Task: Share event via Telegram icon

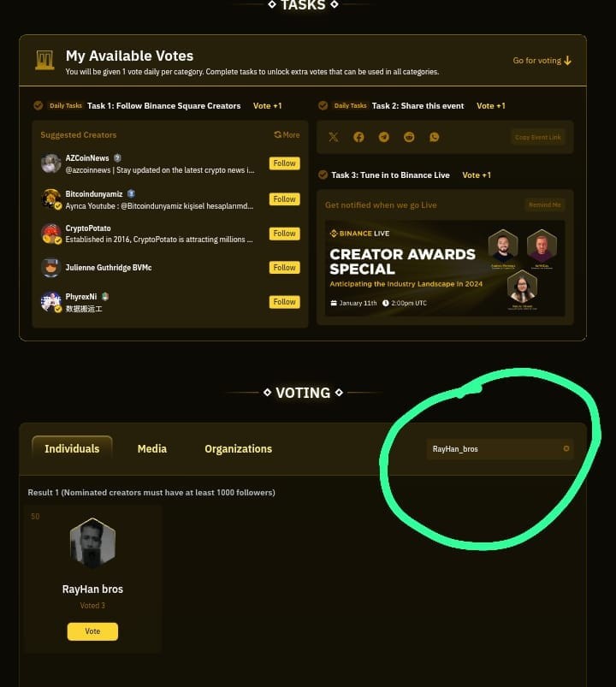Action: (384, 137)
